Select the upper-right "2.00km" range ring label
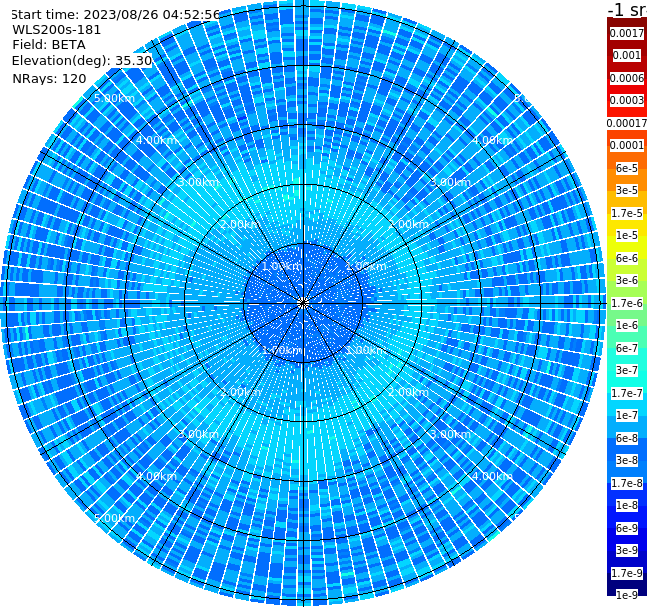The width and height of the screenshot is (647, 607). (409, 224)
